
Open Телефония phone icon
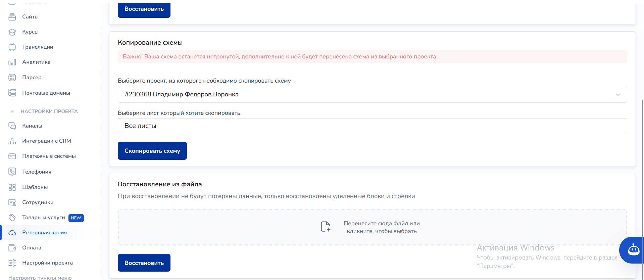12,172
